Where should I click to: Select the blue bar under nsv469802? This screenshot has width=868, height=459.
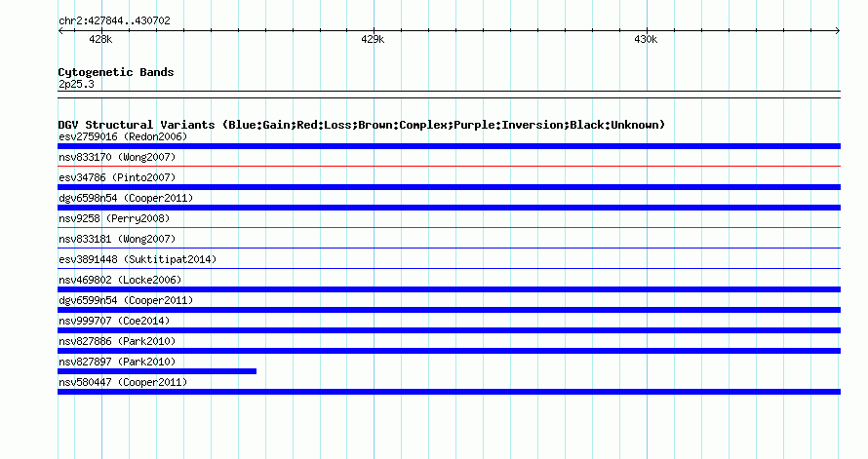449,289
